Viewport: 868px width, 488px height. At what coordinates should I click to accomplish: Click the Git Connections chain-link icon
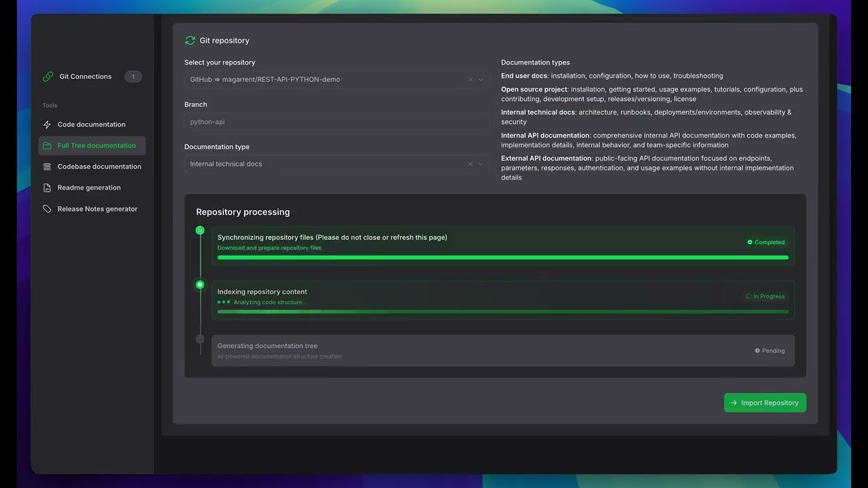tap(47, 76)
